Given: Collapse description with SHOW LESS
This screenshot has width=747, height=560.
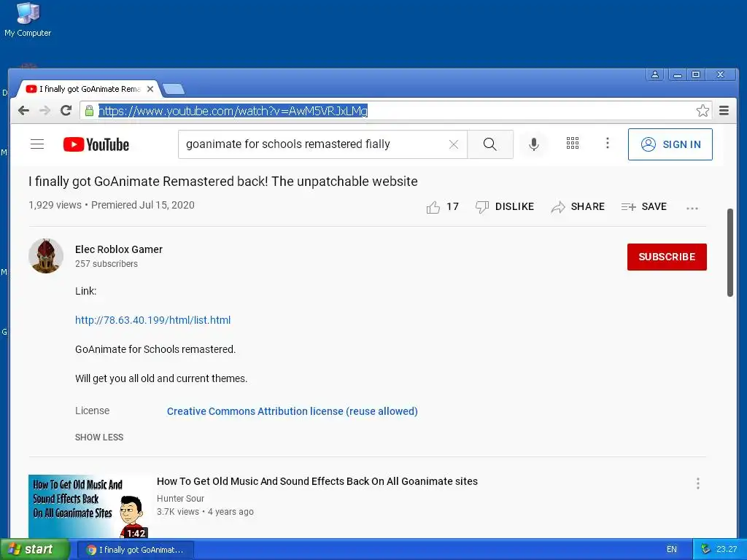Looking at the screenshot, I should click(99, 437).
